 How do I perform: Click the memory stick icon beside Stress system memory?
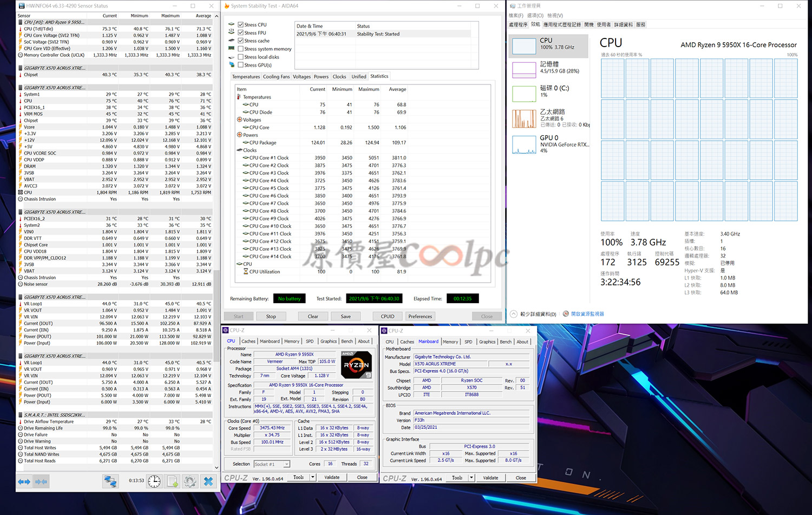click(x=232, y=49)
